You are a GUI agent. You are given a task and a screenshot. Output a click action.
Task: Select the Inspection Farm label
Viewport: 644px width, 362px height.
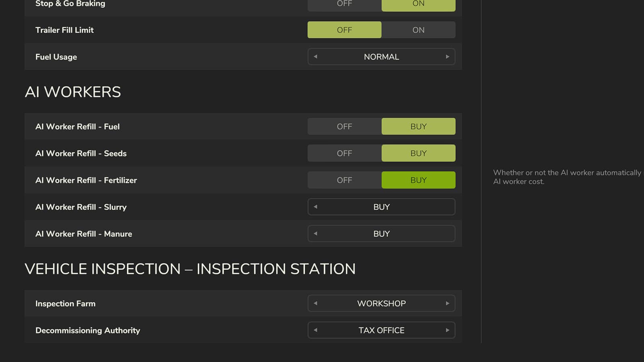[x=65, y=304]
